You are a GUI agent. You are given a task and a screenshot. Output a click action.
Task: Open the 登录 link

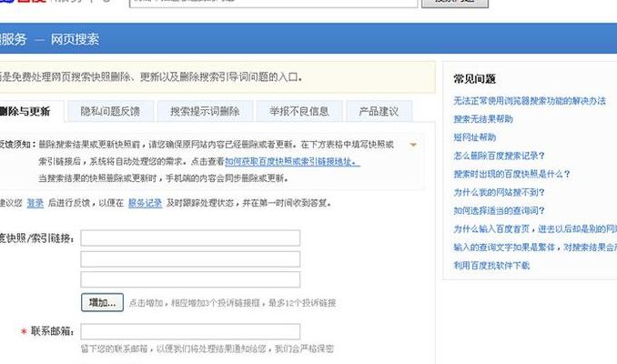(35, 203)
